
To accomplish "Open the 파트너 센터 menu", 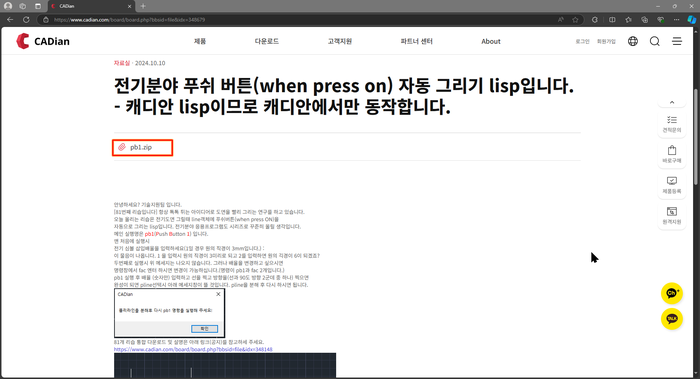I will pyautogui.click(x=416, y=41).
